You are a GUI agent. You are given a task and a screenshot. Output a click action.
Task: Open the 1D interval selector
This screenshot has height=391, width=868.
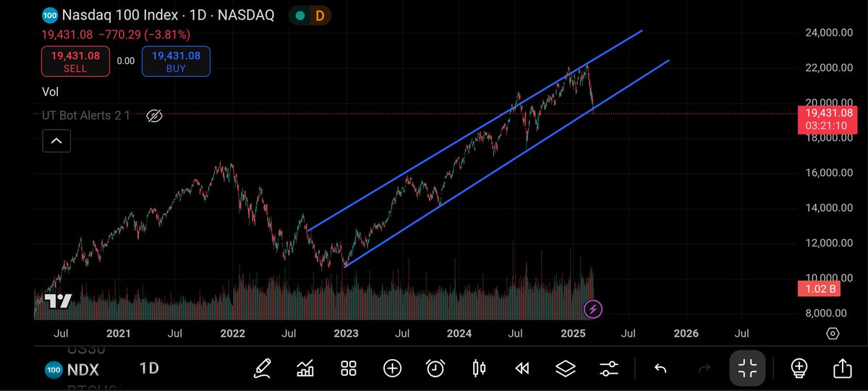(x=149, y=369)
